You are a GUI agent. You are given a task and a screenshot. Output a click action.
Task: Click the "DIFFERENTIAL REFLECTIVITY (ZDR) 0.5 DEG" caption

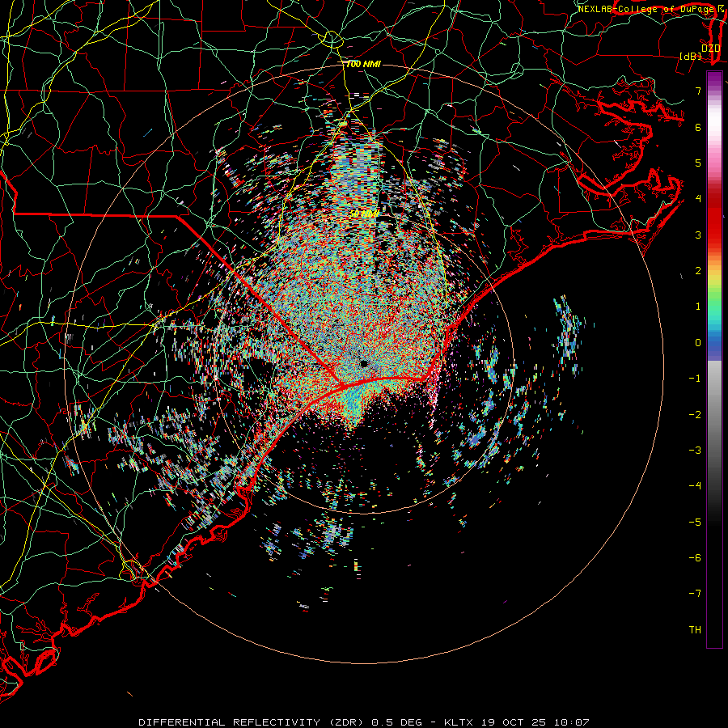(280, 722)
